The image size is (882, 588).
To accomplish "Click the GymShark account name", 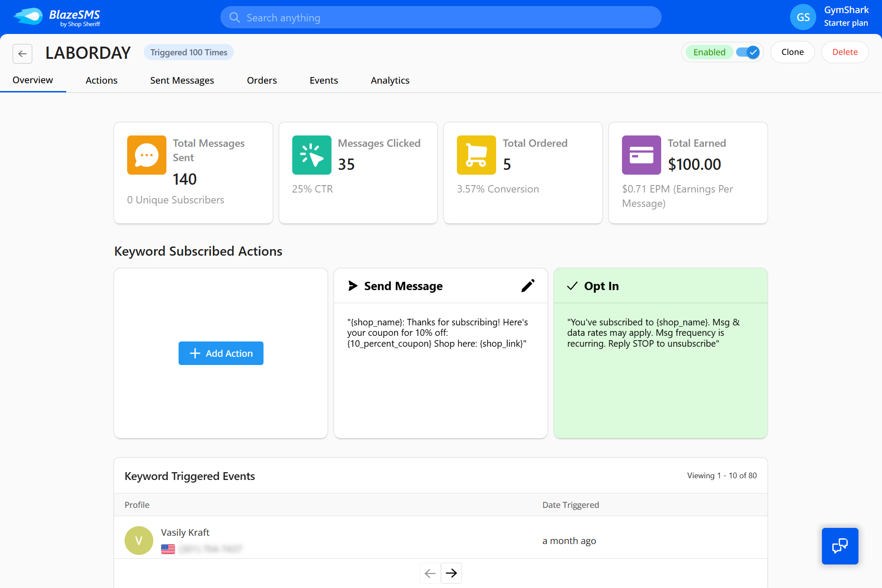I will click(x=846, y=10).
